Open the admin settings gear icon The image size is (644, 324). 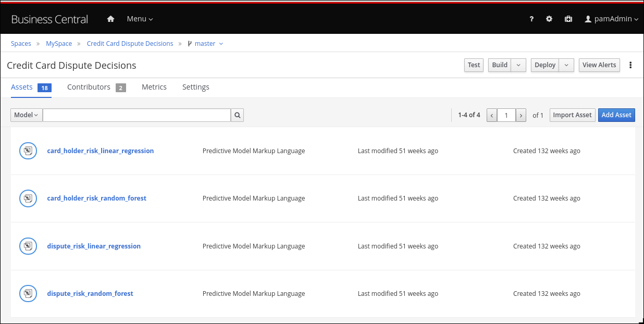pyautogui.click(x=549, y=19)
